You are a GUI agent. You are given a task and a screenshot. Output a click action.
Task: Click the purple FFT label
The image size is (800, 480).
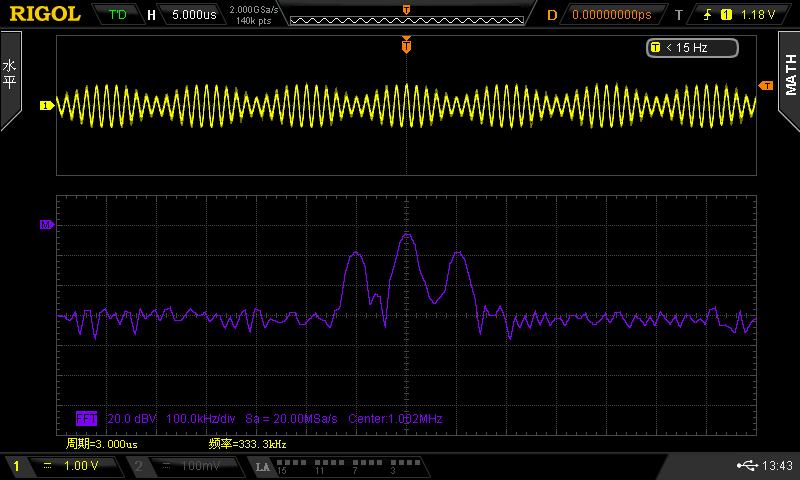point(88,419)
